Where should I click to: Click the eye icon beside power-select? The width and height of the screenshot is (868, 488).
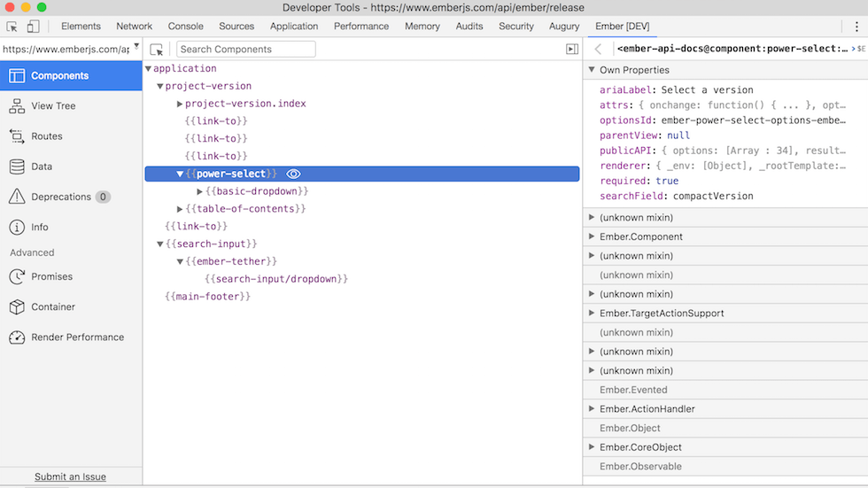[x=294, y=174]
